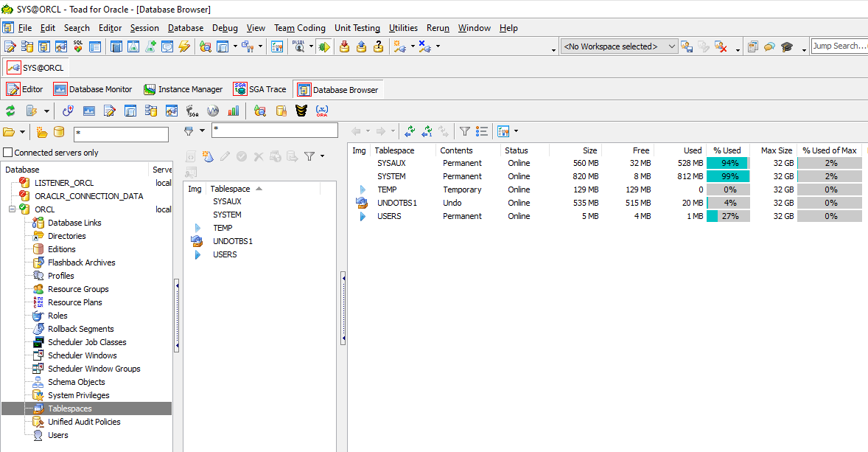Open the Utilities menu
This screenshot has height=452, width=868.
[403, 28]
